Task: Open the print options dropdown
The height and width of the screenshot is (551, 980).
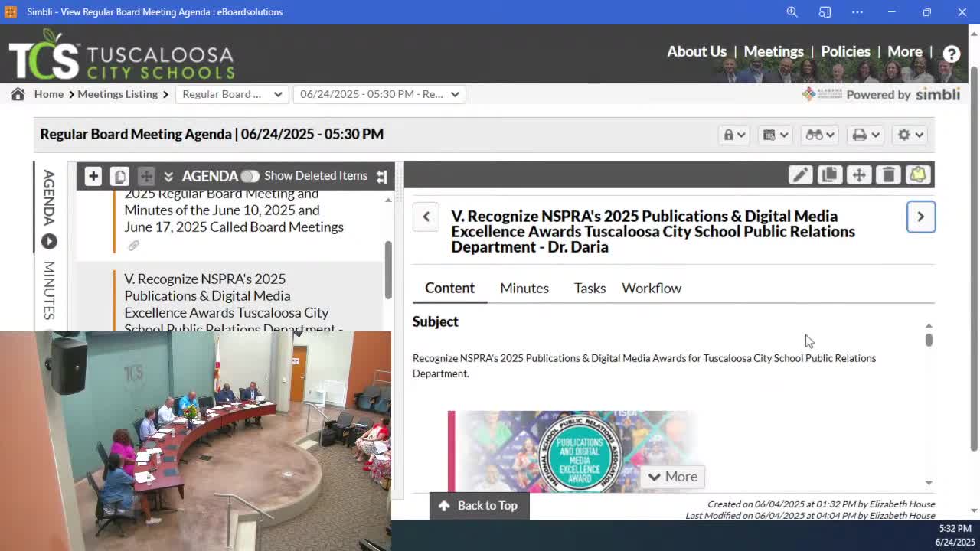Action: coord(867,135)
